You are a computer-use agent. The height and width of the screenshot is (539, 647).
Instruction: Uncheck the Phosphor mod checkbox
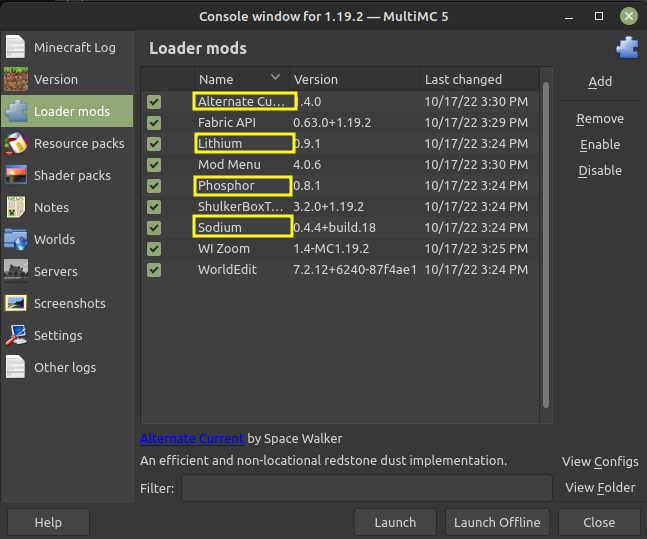(154, 186)
